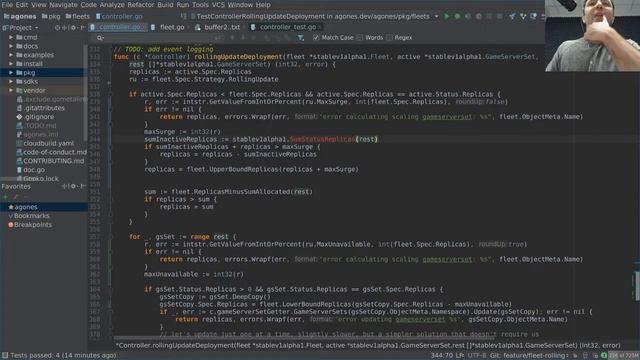
Task: Click the editor horizontal scrollbar
Action: [x=304, y=338]
